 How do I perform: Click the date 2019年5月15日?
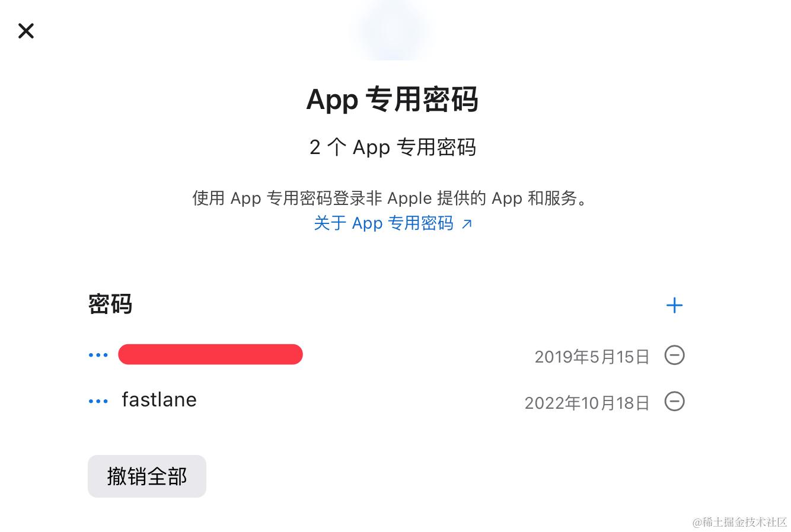592,357
